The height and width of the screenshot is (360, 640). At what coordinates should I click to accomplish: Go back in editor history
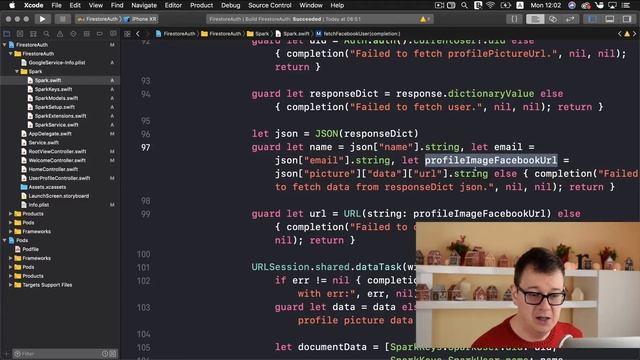[x=138, y=34]
